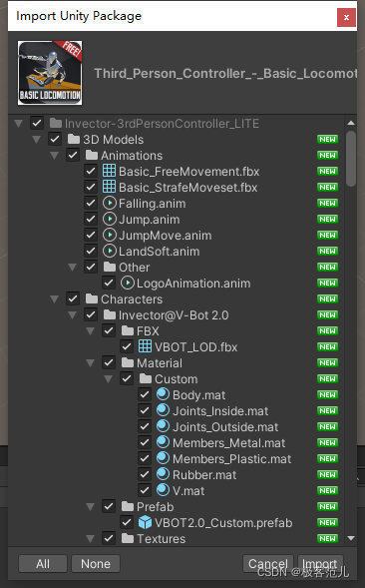Screen dimensions: 365x588
Task: Uncheck the LogoAnimation.anim checkbox
Action: point(109,283)
